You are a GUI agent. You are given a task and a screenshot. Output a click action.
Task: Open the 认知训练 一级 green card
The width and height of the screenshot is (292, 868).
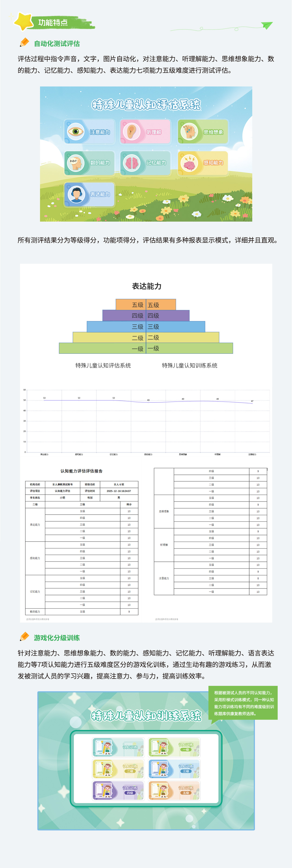click(x=174, y=747)
